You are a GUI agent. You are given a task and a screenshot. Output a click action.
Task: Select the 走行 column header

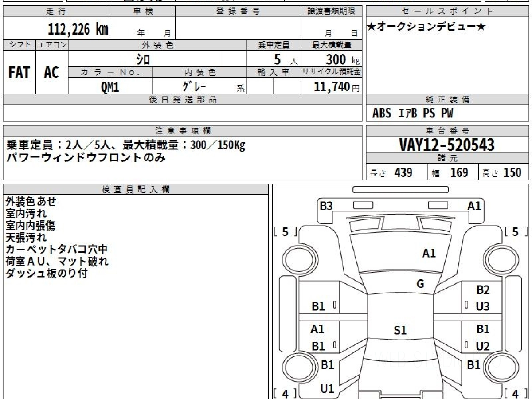[56, 12]
